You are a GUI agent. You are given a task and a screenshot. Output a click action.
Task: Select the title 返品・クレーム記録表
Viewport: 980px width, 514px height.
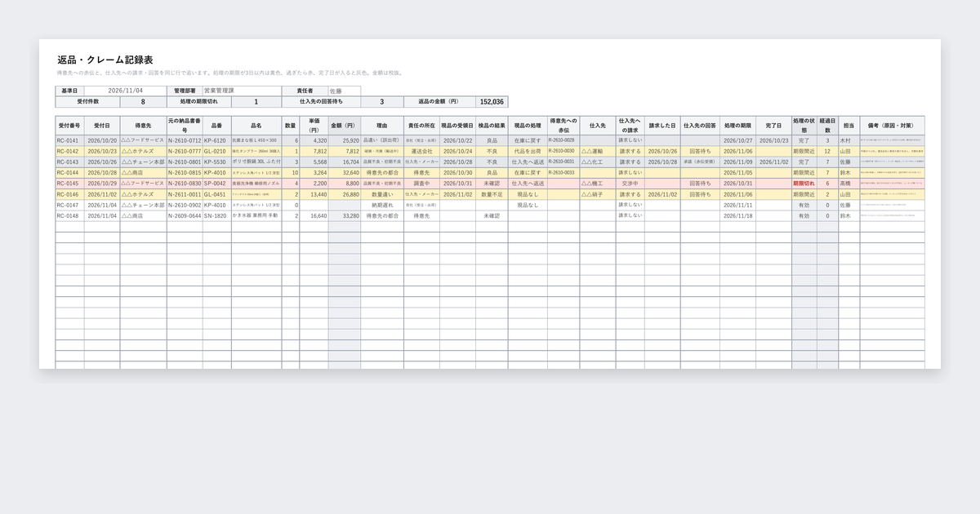[x=105, y=60]
